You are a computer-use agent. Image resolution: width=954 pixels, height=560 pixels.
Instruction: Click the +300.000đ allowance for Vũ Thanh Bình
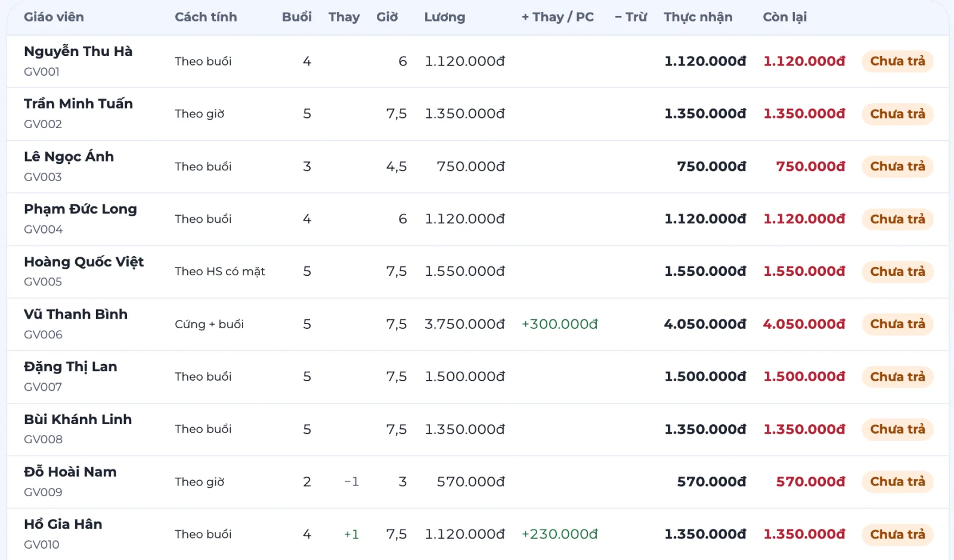tap(559, 324)
